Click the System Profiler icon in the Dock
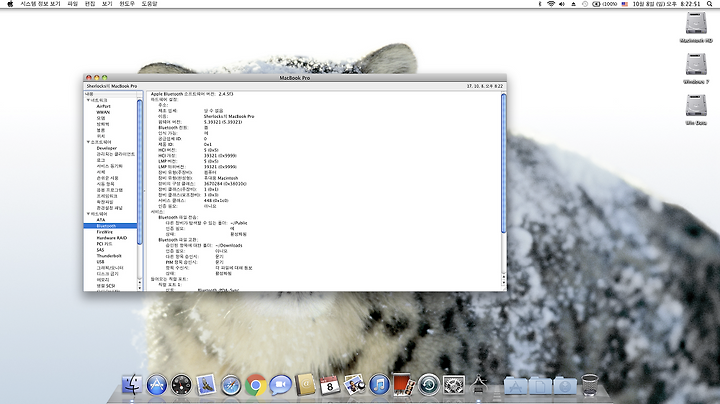Viewport: 720px width, 404px height. (x=478, y=385)
